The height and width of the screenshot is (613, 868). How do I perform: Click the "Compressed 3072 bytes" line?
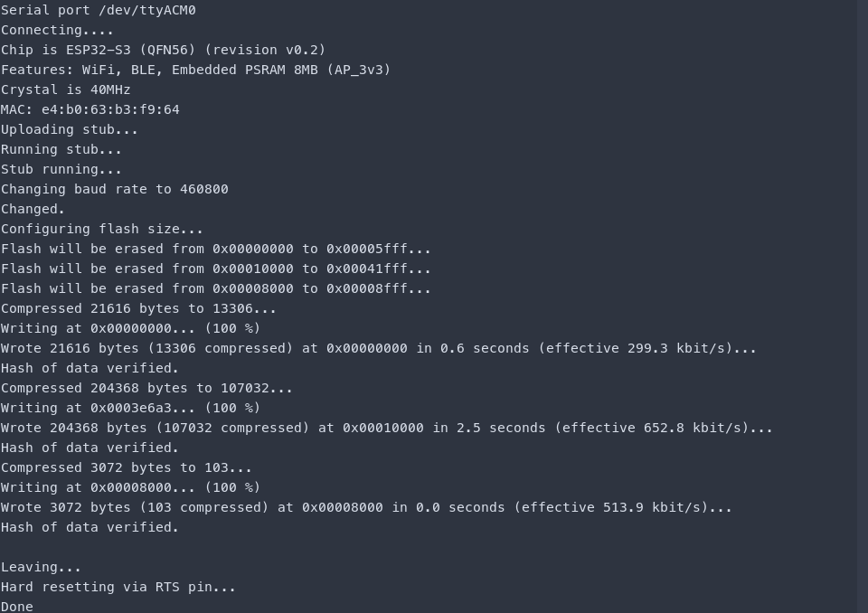tap(126, 467)
